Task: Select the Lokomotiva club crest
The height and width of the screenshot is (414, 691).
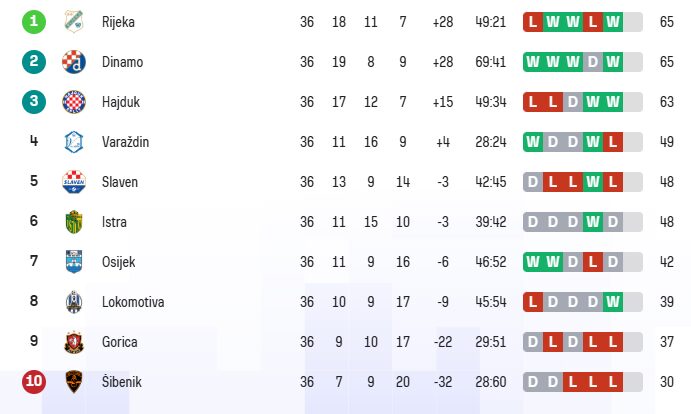Action: pyautogui.click(x=74, y=302)
